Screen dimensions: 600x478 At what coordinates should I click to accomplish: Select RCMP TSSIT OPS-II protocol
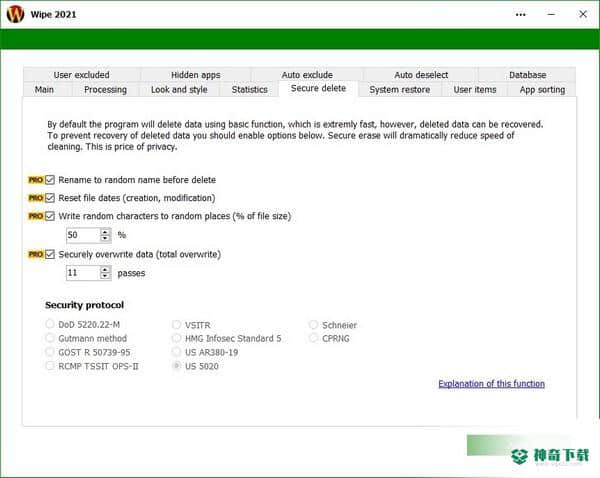click(x=49, y=365)
